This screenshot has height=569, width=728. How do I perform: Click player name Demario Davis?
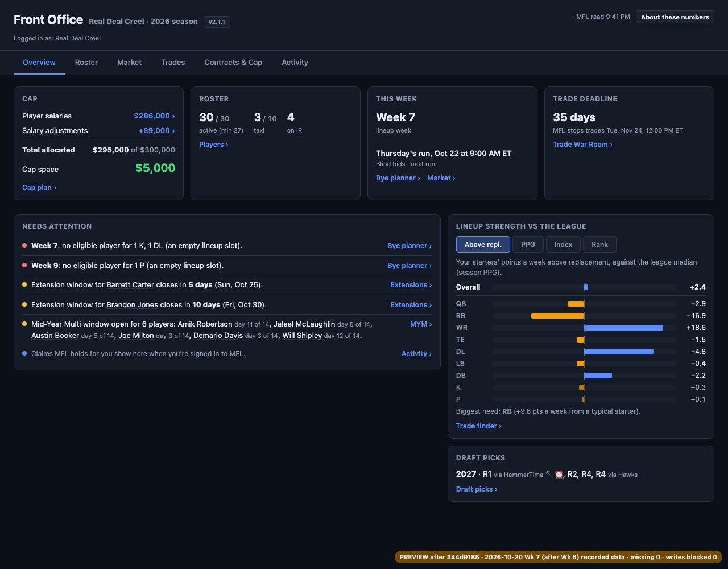(x=218, y=336)
